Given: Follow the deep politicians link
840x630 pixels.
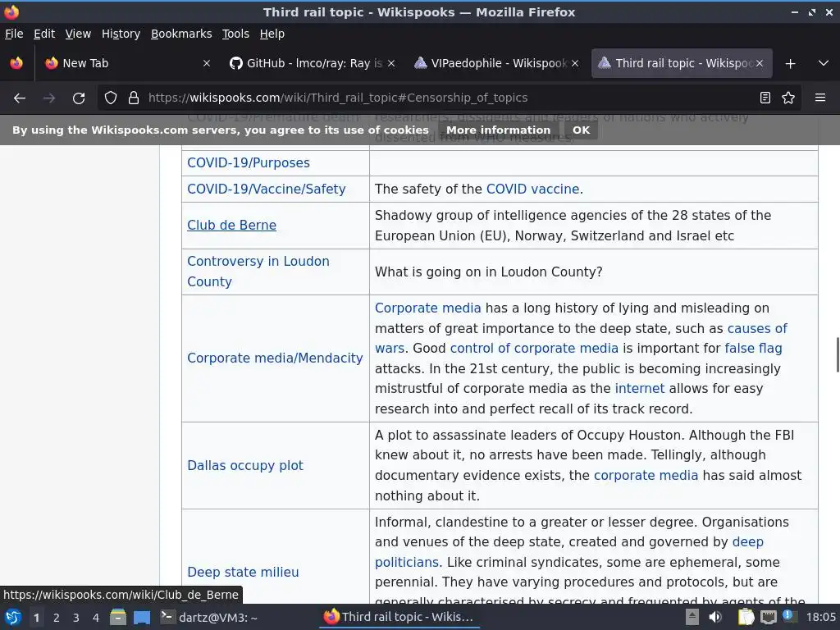Looking at the screenshot, I should [748, 542].
